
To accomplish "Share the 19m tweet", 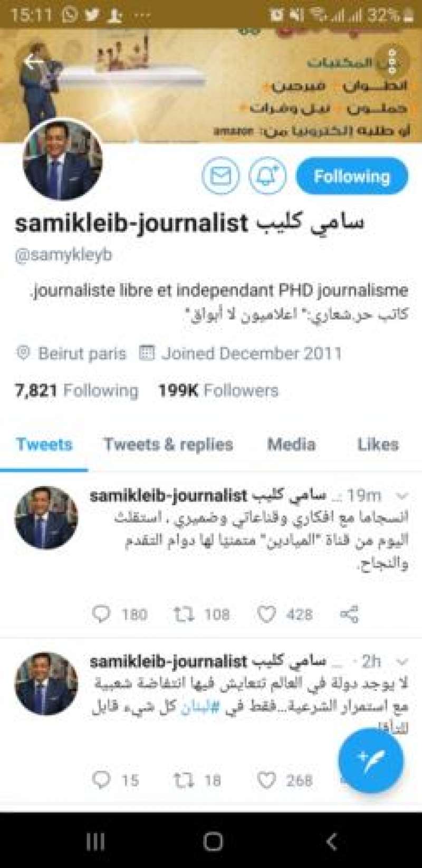I will click(x=349, y=614).
